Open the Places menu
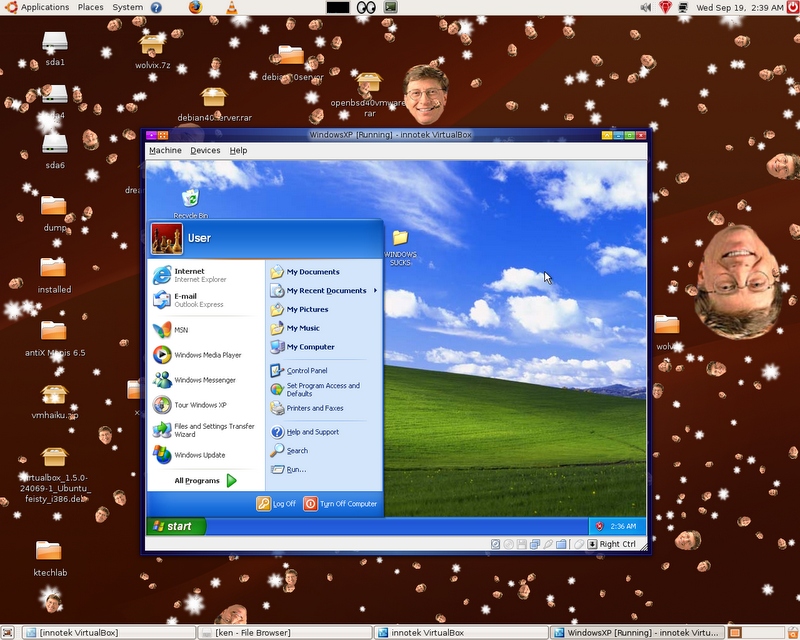800x640 pixels. [90, 7]
